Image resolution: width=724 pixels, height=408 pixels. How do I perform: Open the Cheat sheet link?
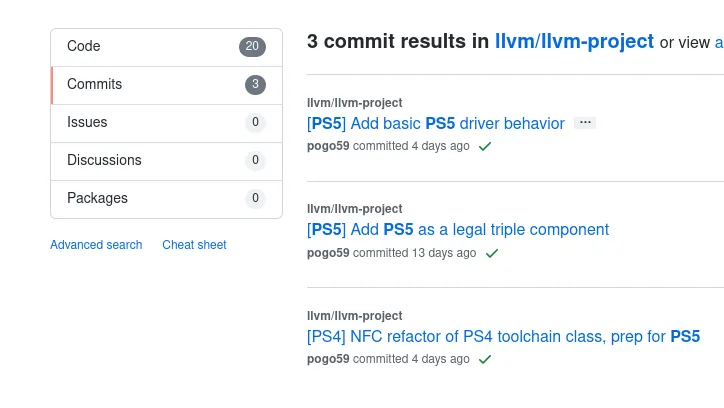194,245
